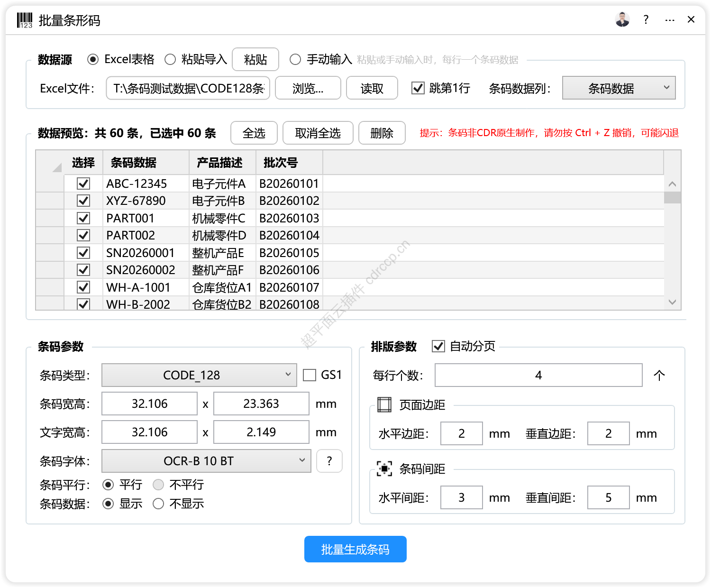
Task: Select the 粘贴导入 radio option
Action: [x=170, y=59]
